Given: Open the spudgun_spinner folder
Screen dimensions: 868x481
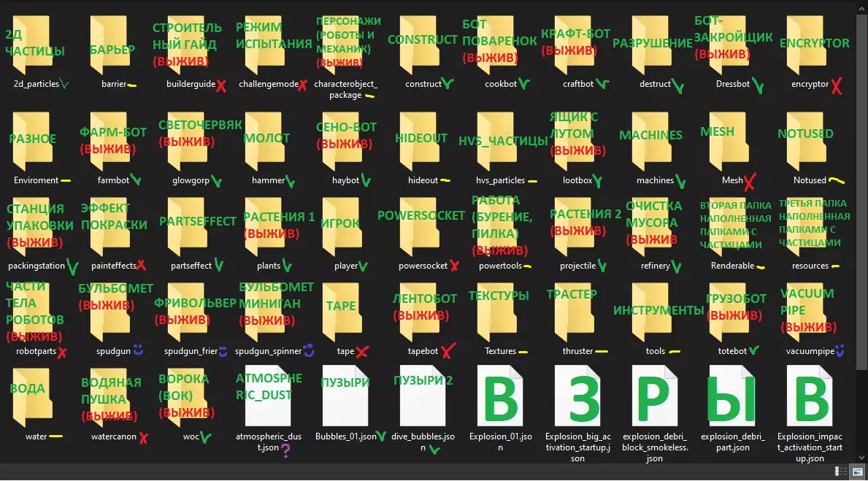Looking at the screenshot, I should pyautogui.click(x=266, y=312).
